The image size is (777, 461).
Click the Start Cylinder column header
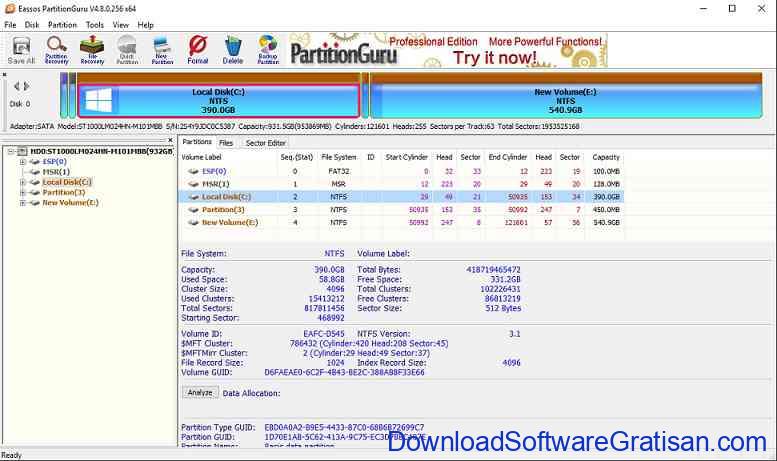[406, 158]
